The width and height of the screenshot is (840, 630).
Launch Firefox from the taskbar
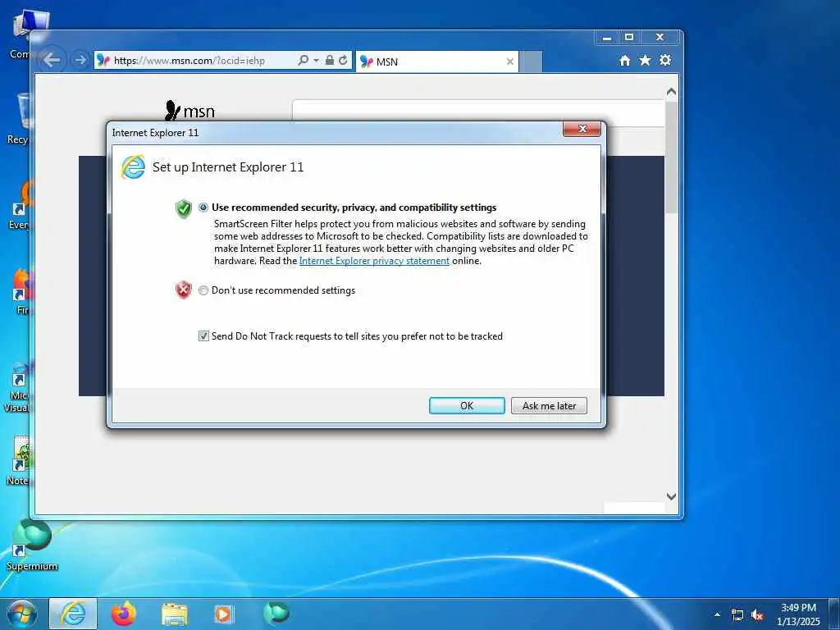coord(123,614)
